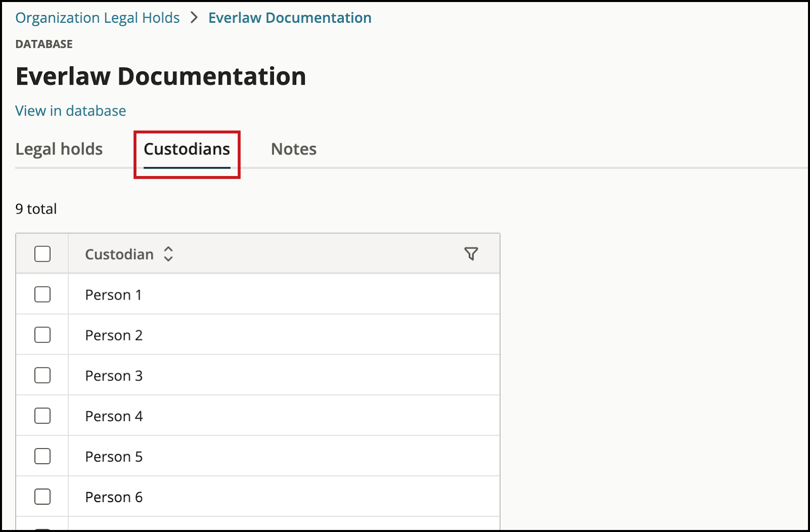Select the Person 2 row name

114,335
